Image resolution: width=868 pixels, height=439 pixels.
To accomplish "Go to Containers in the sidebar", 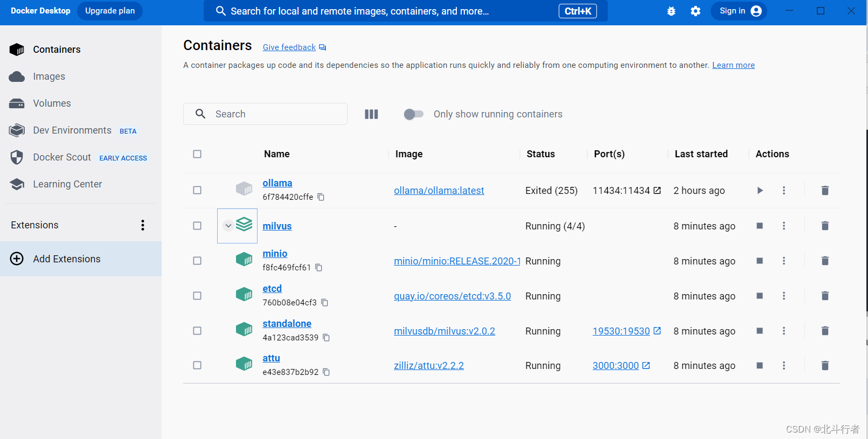I will (81, 50).
